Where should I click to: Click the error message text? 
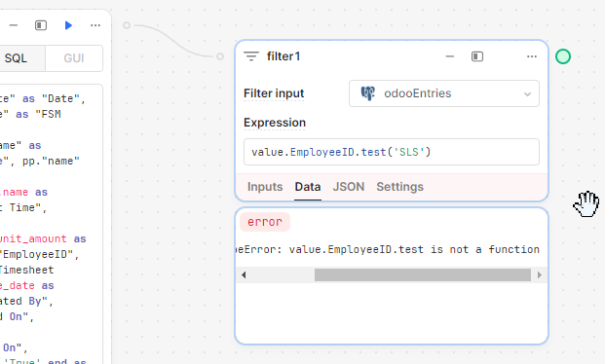tap(388, 249)
